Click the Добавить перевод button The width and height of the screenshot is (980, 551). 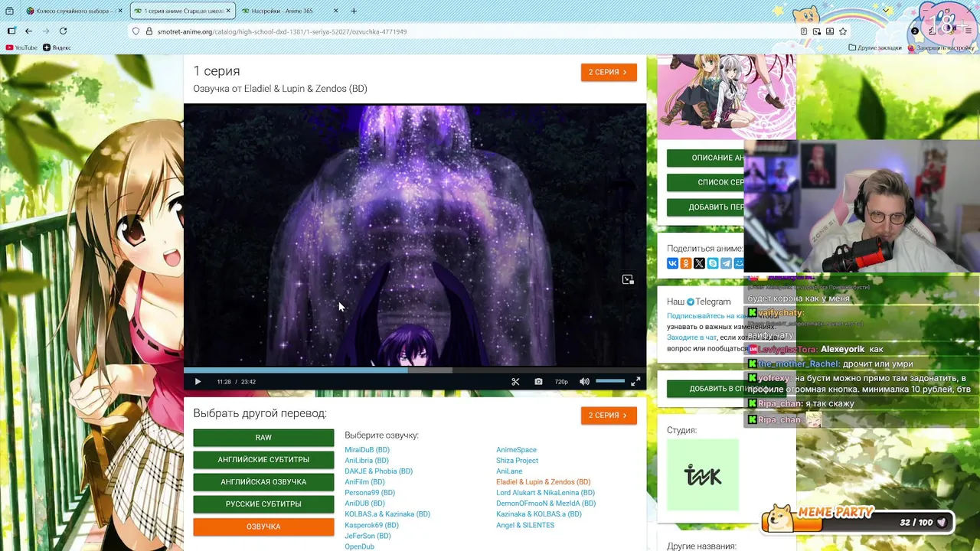[705, 207]
